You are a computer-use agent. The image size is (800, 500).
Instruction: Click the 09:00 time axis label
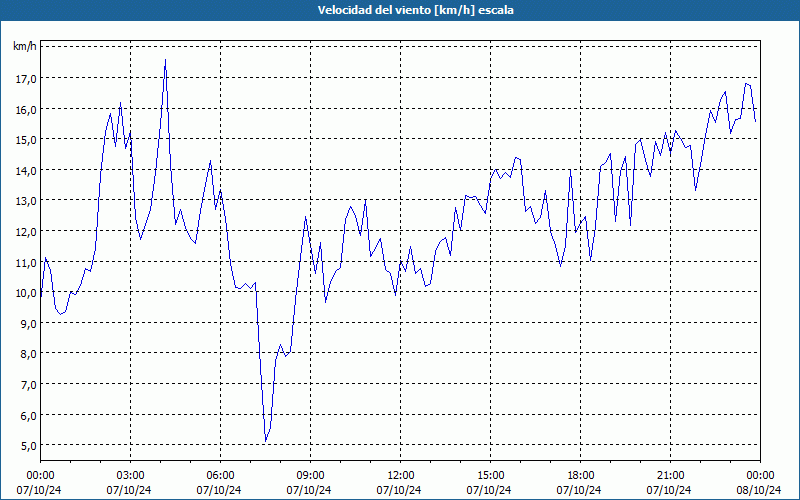310,476
